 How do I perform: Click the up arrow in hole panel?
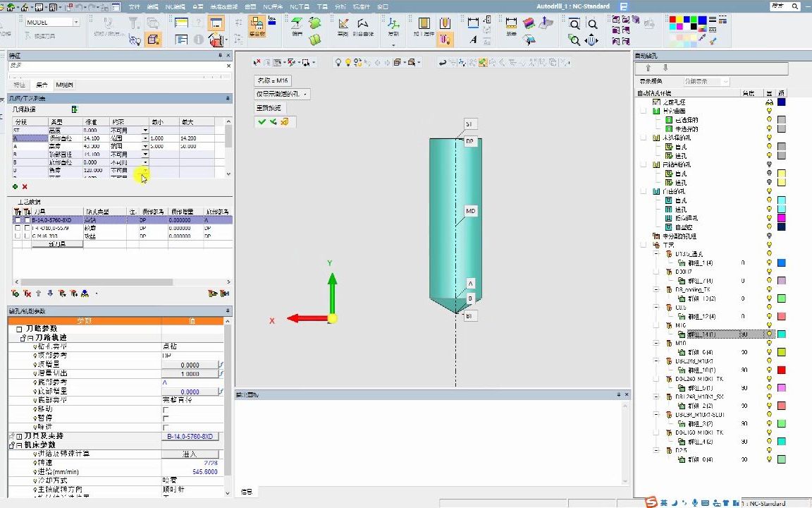click(648, 68)
